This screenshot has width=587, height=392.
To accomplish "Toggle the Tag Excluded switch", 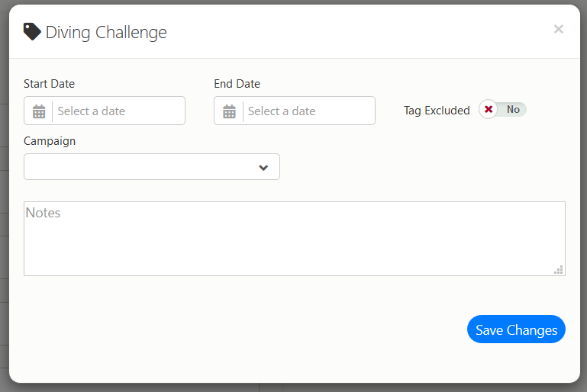I will point(502,109).
